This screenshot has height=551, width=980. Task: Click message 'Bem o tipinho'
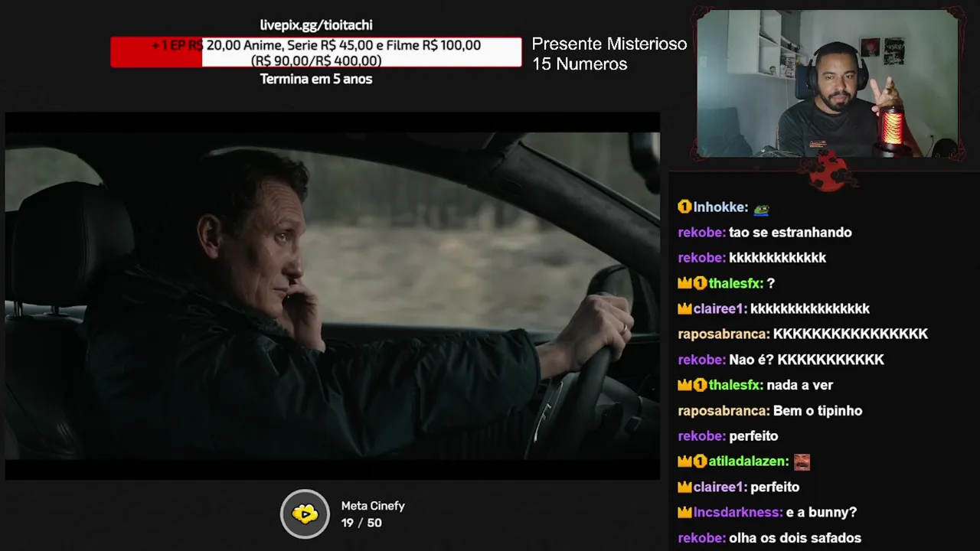(818, 411)
